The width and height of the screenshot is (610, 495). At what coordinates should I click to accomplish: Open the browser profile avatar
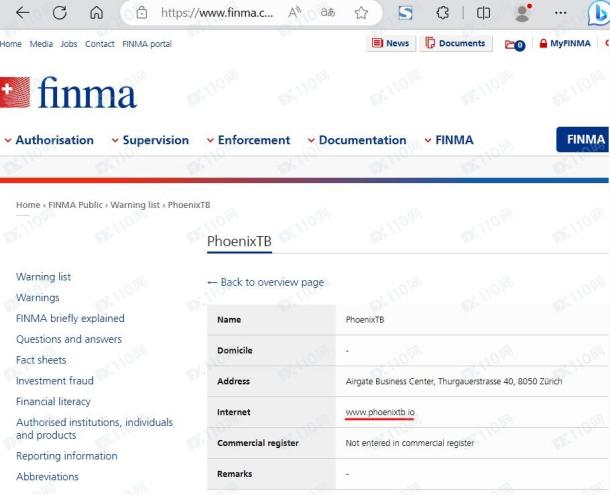click(x=521, y=14)
